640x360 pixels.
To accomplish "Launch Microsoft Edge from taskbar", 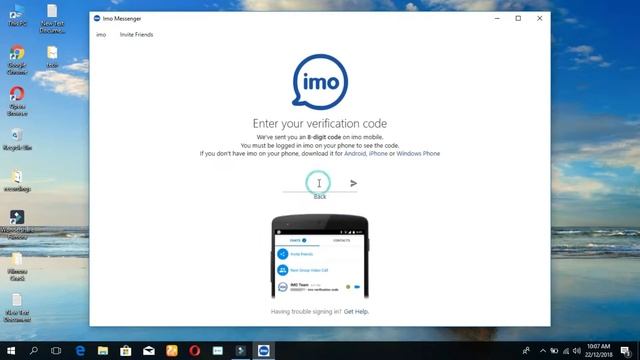I will click(x=80, y=351).
